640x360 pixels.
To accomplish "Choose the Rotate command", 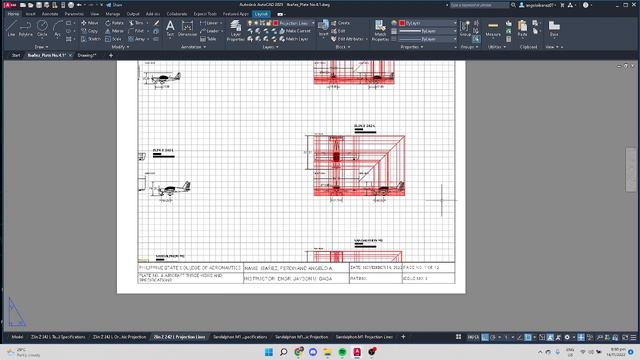I will pos(114,23).
